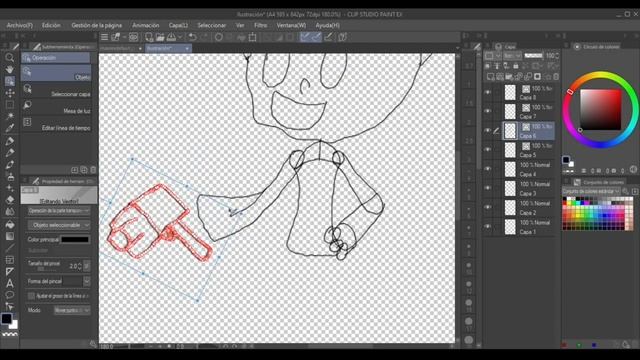The height and width of the screenshot is (360, 640).
Task: Open the Tamaño del pincel dropdown button
Action: (87, 266)
